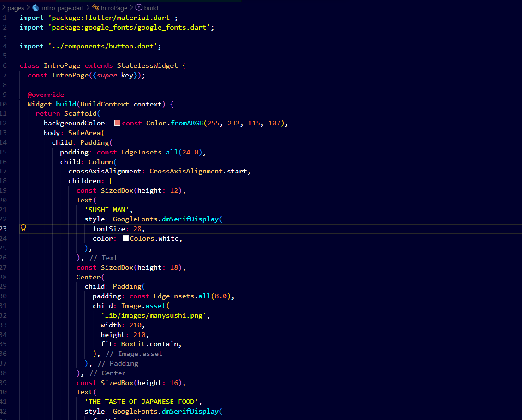Screen dimensions: 522x420
Task: Click the 'Center' widget name
Action: [x=88, y=277]
